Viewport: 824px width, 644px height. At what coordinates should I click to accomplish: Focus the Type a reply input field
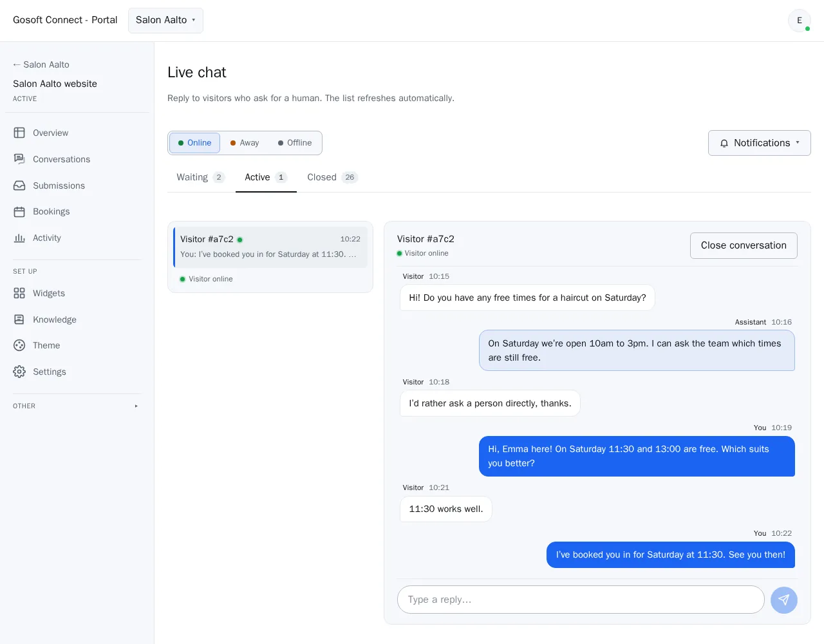(581, 600)
